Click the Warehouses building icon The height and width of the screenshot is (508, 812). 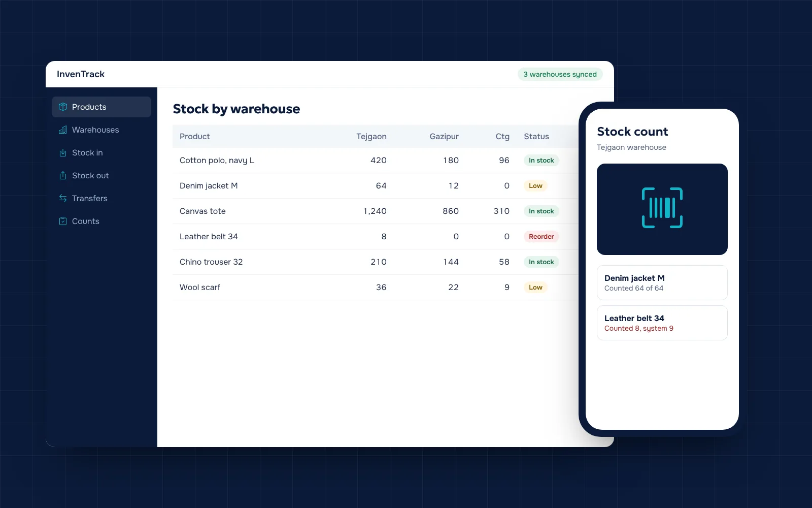(63, 130)
